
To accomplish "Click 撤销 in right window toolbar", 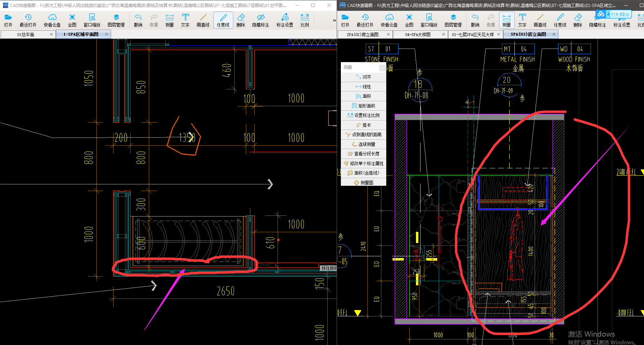I will pyautogui.click(x=475, y=20).
